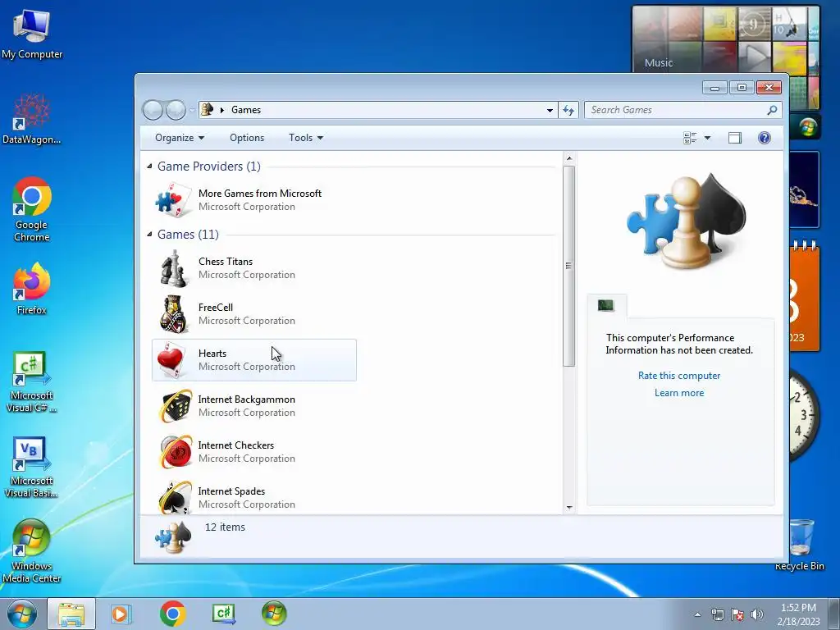Screen dimensions: 840x630
Task: Select Internet Backgammon dice icon
Action: click(x=176, y=406)
